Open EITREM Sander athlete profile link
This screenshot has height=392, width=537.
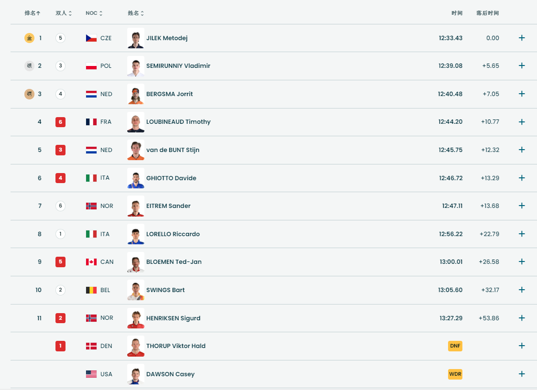pyautogui.click(x=168, y=206)
